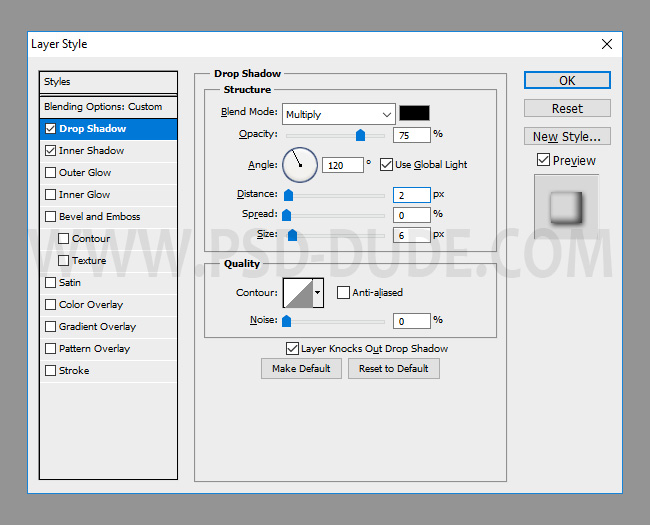Screen dimensions: 650x525
Task: Toggle Use Global Light option
Action: (x=387, y=164)
